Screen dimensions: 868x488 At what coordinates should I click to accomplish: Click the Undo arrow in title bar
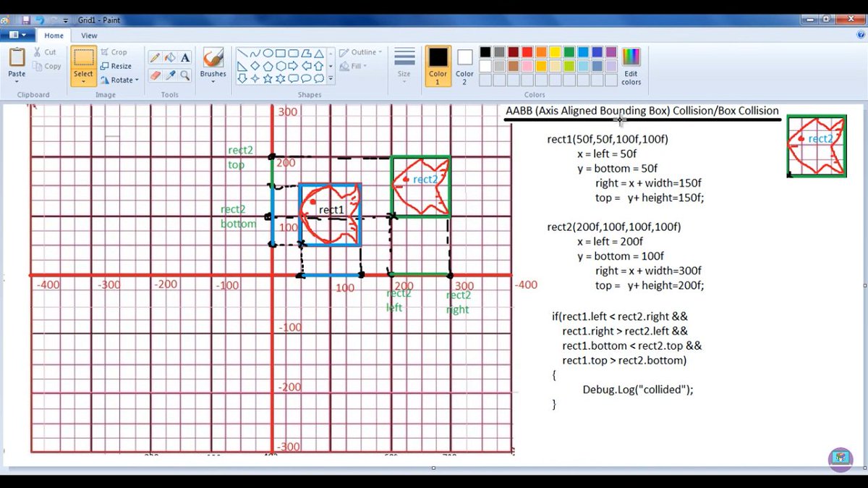tap(38, 20)
